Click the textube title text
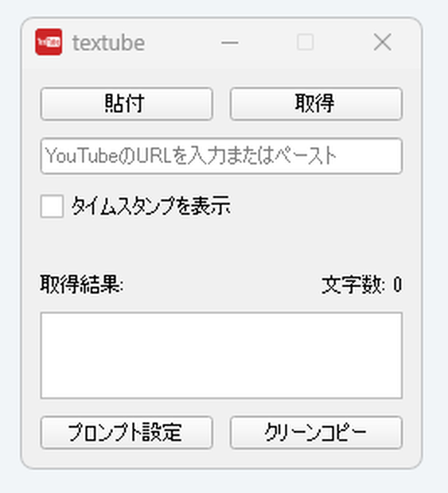 (108, 43)
